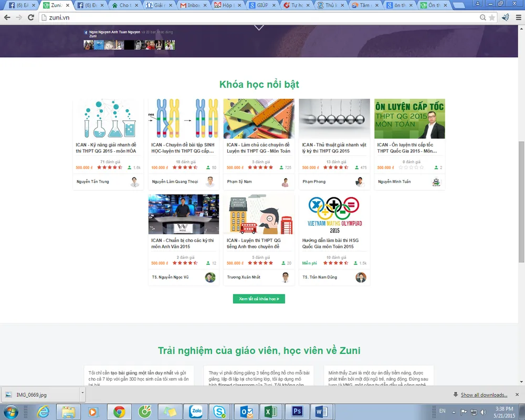
Task: Open Skype from the taskbar
Action: [x=219, y=411]
